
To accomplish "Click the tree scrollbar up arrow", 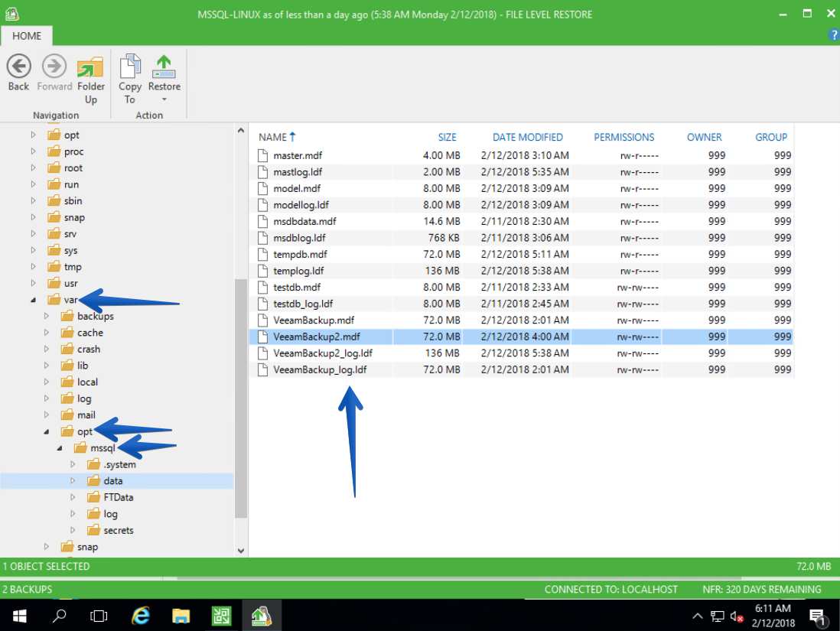I will [241, 130].
